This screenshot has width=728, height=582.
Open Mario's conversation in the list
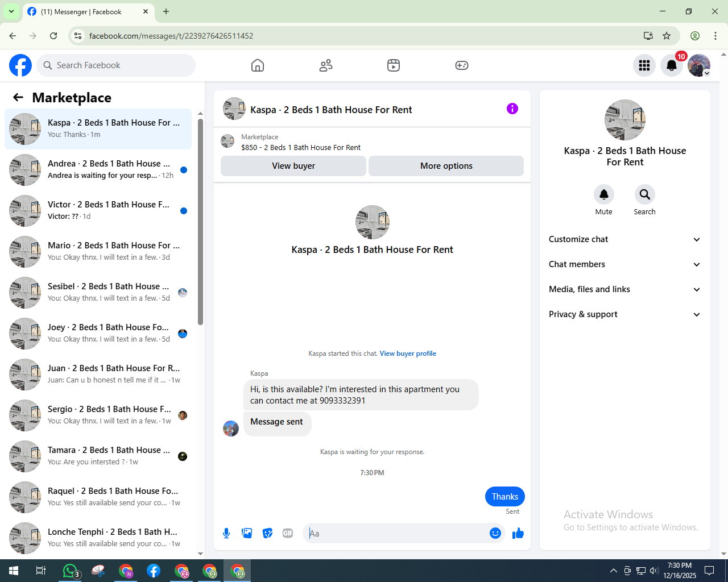[98, 252]
